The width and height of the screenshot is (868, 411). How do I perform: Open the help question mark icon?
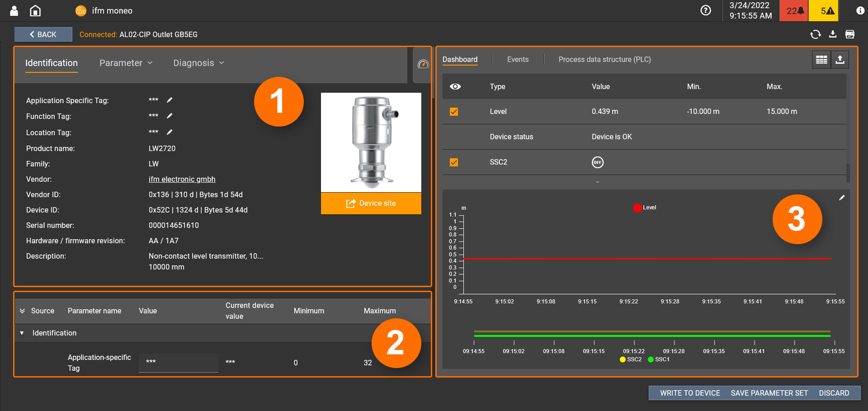[705, 10]
